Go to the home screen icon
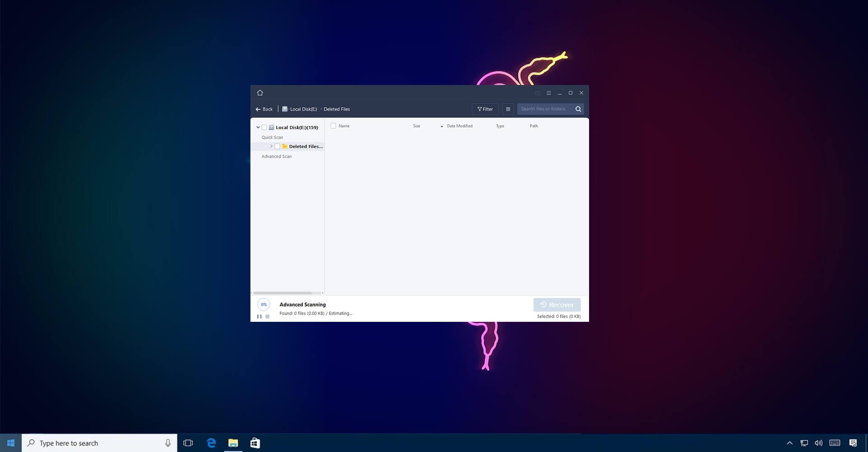 260,93
